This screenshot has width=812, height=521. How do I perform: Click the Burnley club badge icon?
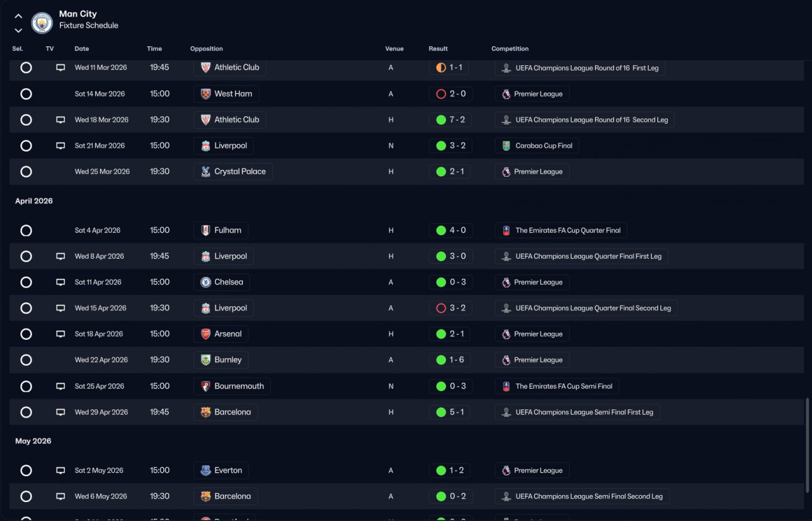(206, 360)
